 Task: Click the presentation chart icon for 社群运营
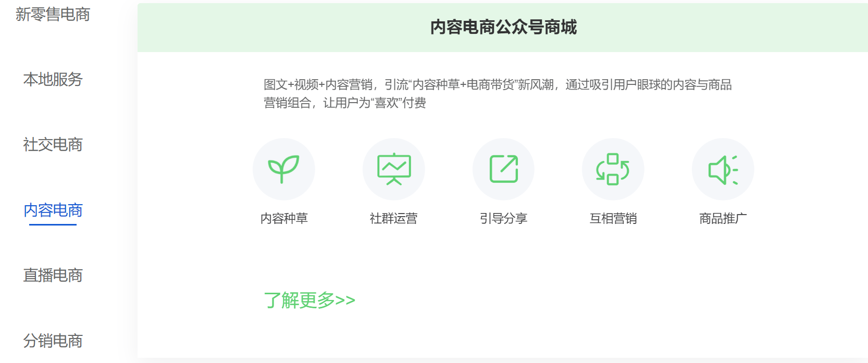coord(394,169)
